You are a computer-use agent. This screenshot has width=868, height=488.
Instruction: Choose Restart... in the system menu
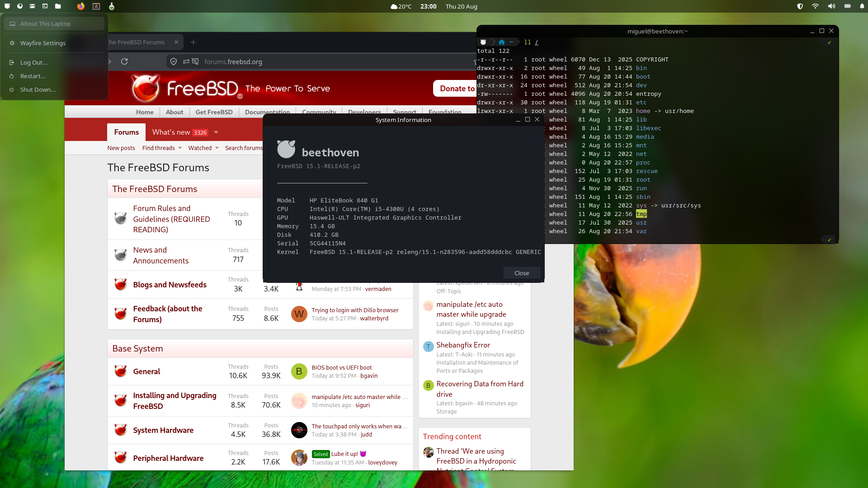tap(54, 76)
